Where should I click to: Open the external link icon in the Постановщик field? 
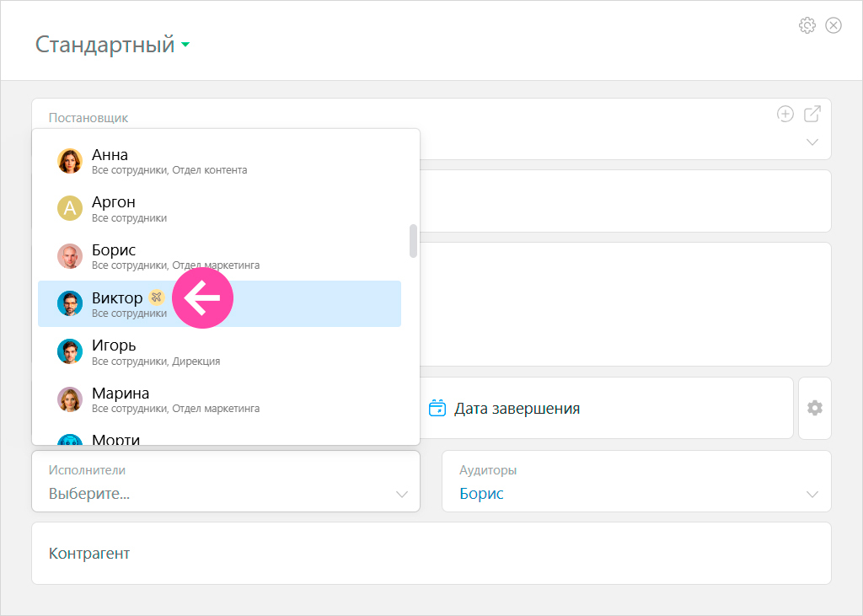pyautogui.click(x=812, y=114)
